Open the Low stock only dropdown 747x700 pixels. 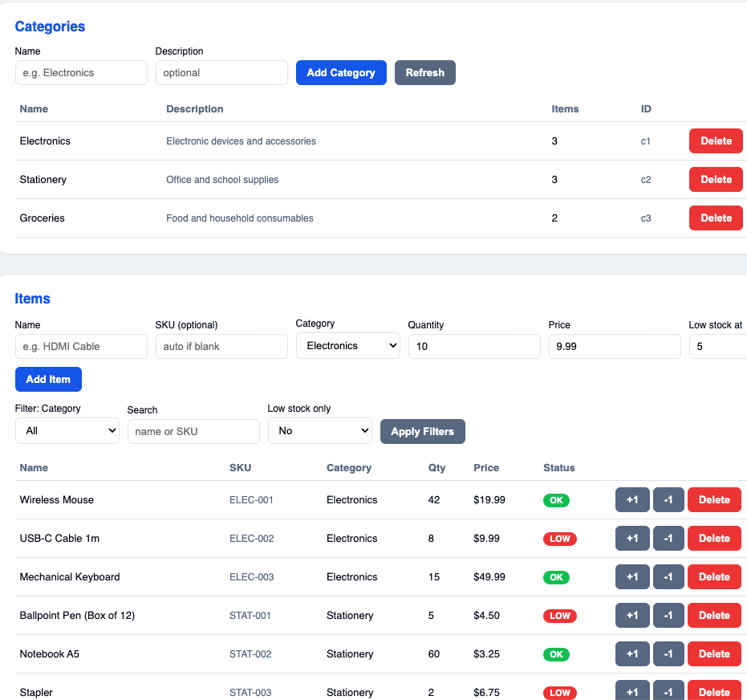tap(320, 431)
